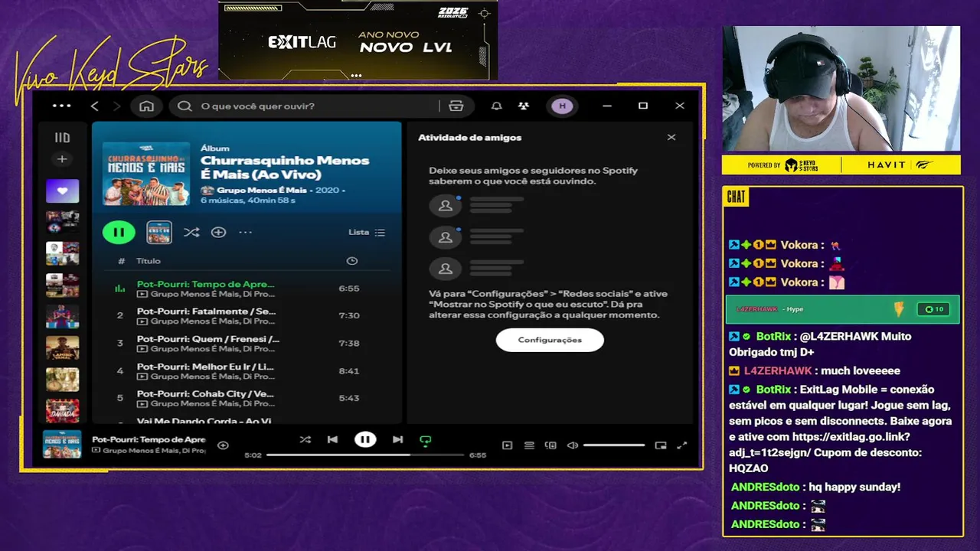Open the purple 'H' profile menu
The width and height of the screenshot is (980, 551).
(x=563, y=106)
